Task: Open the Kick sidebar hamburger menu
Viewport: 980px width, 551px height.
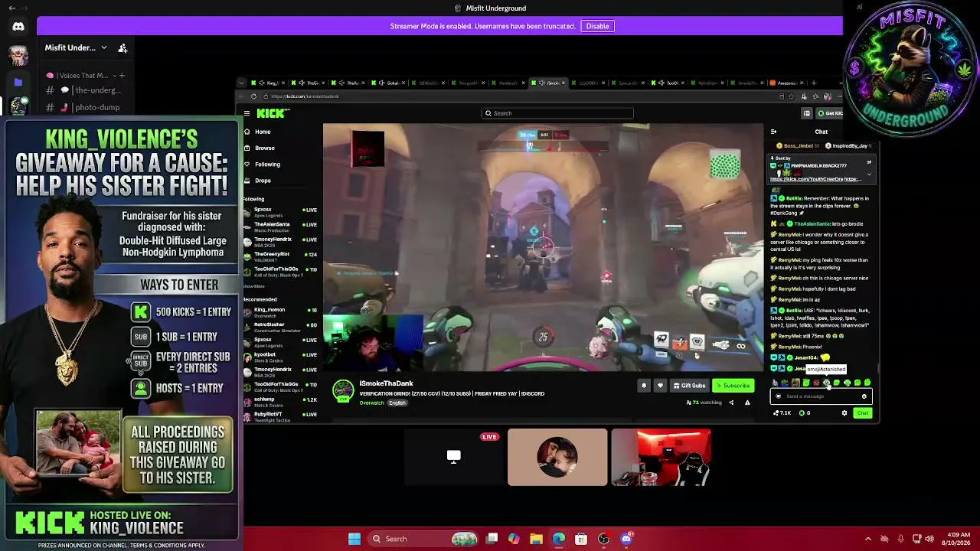Action: tap(247, 113)
